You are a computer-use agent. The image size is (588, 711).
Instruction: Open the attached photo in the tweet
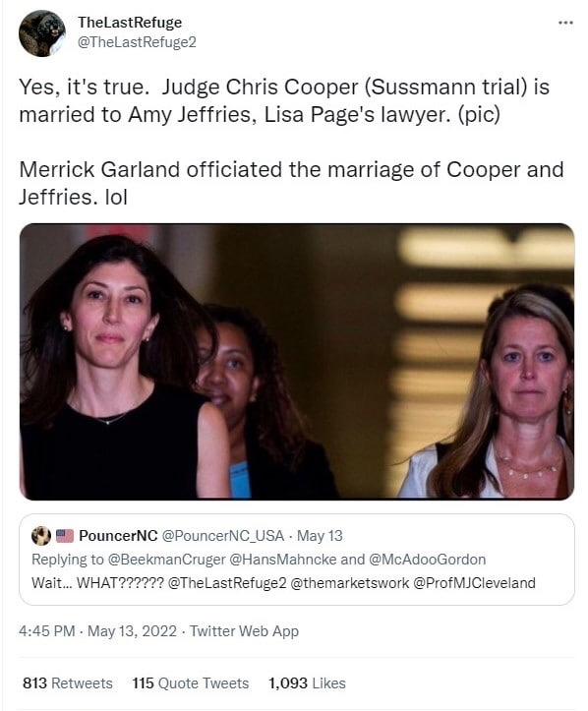click(x=297, y=361)
